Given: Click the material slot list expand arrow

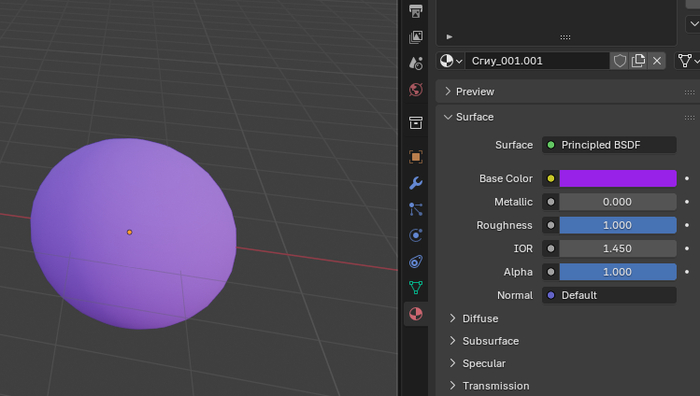Looking at the screenshot, I should tap(450, 37).
